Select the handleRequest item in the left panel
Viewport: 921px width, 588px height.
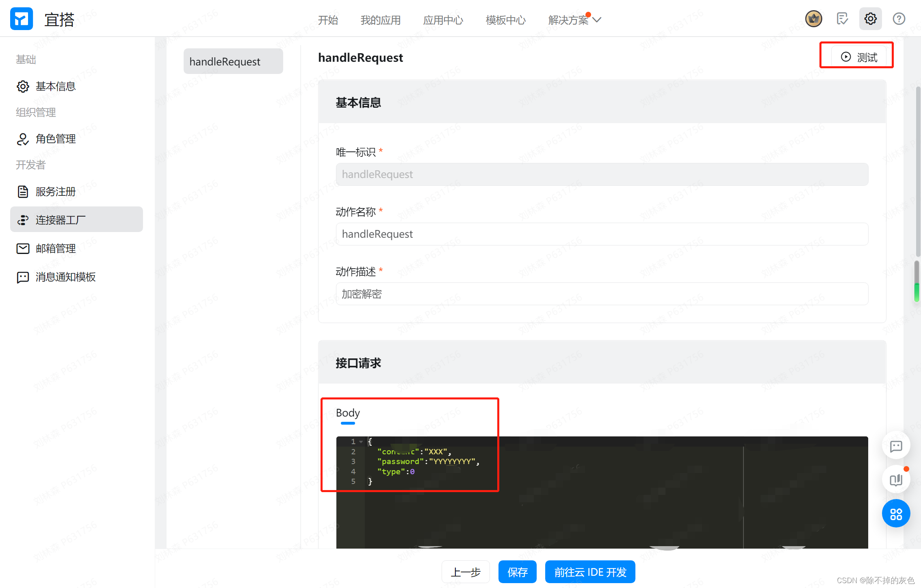pyautogui.click(x=233, y=61)
